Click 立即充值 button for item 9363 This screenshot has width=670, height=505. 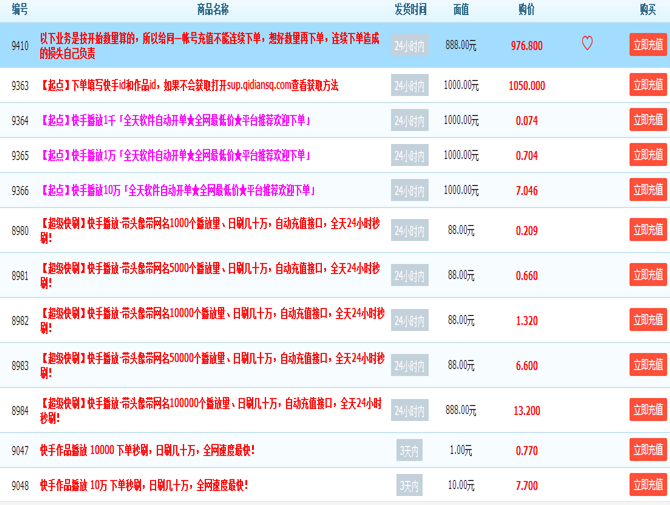[647, 85]
